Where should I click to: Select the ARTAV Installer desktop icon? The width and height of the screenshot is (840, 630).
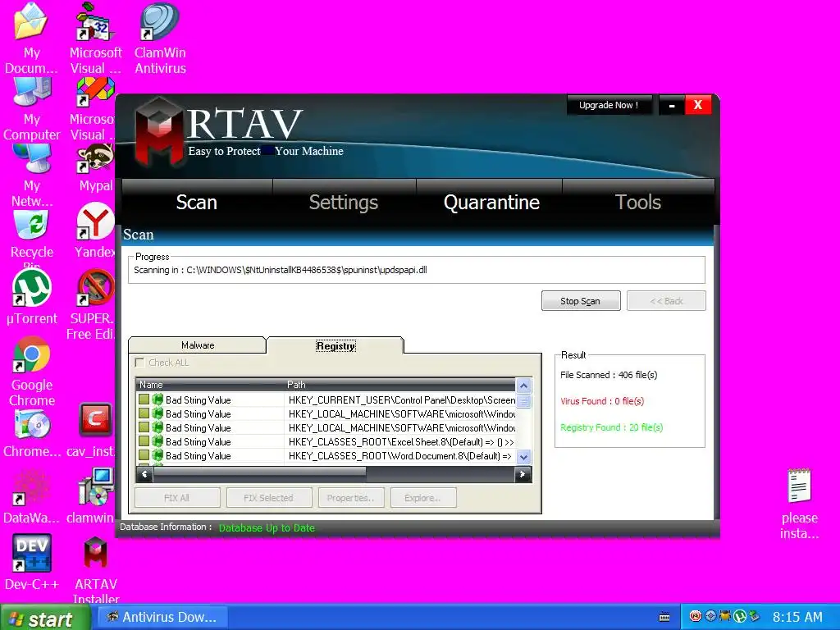click(95, 570)
